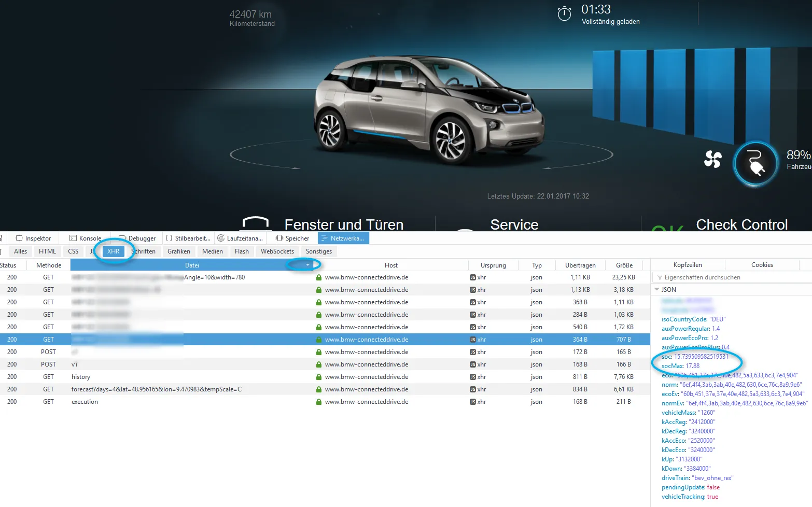Image resolution: width=812 pixels, height=507 pixels.
Task: Click the JS badge in the 23,25 KB row
Action: coord(472,277)
